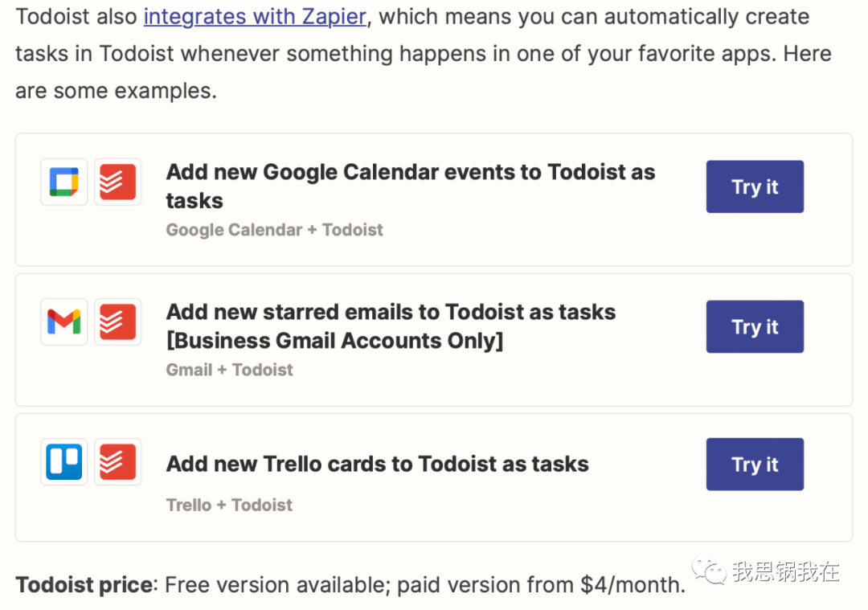Click the WeChat watermark icon
Screen dimensions: 868x610
709,570
